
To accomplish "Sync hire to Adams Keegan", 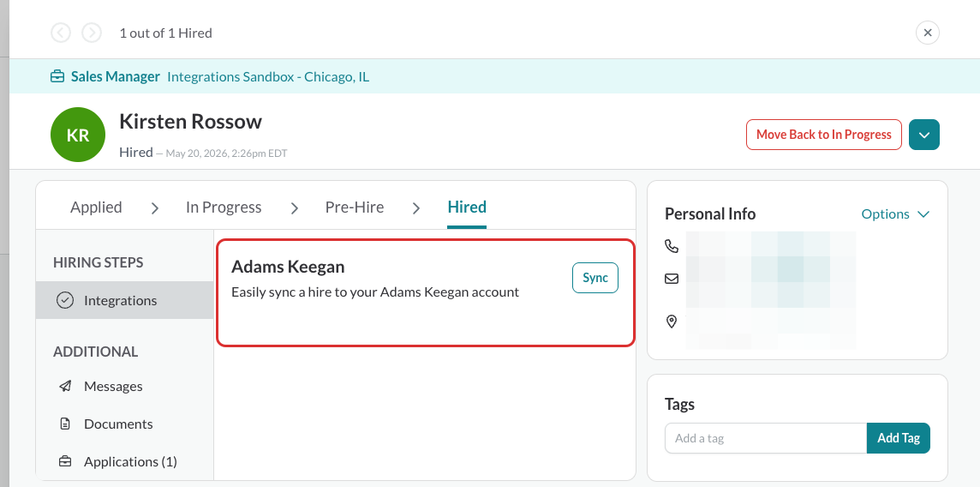I will coord(595,278).
